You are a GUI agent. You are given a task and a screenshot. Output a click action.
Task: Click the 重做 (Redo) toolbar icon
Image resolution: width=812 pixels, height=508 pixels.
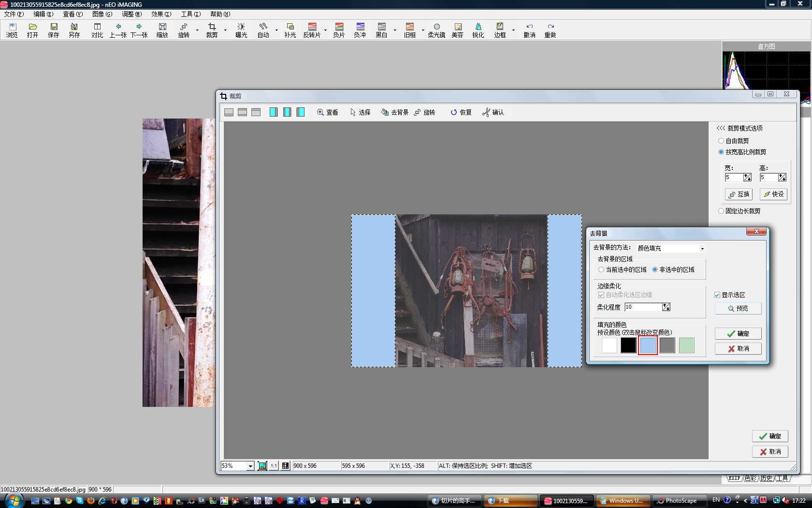(550, 30)
